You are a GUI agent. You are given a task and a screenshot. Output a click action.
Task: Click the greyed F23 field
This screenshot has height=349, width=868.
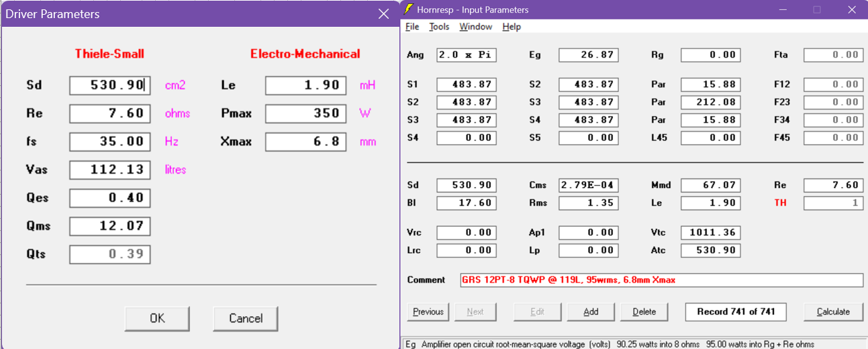(x=833, y=102)
